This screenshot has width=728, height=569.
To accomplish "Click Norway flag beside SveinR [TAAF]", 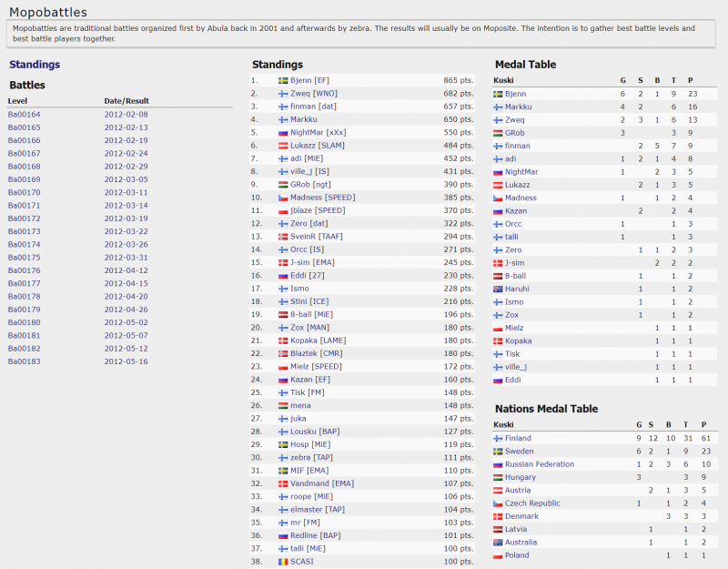I will (x=282, y=236).
